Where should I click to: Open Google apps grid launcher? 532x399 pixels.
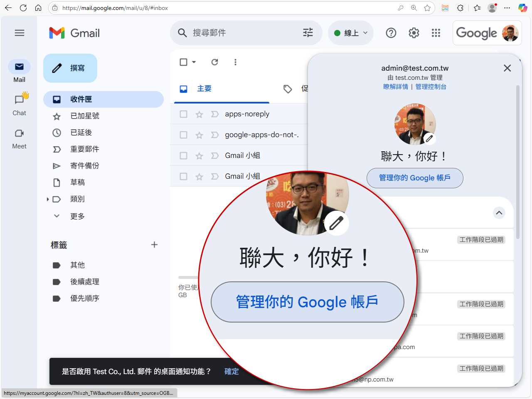point(436,33)
